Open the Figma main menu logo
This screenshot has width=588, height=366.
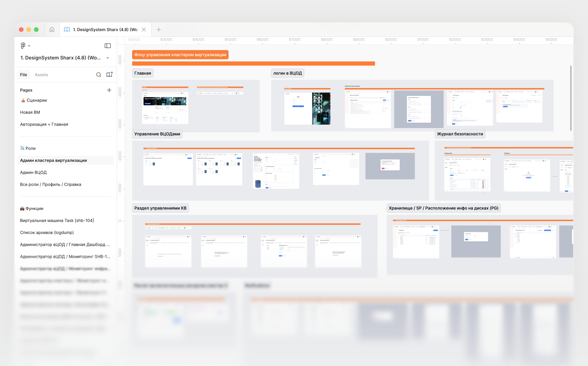(x=23, y=45)
